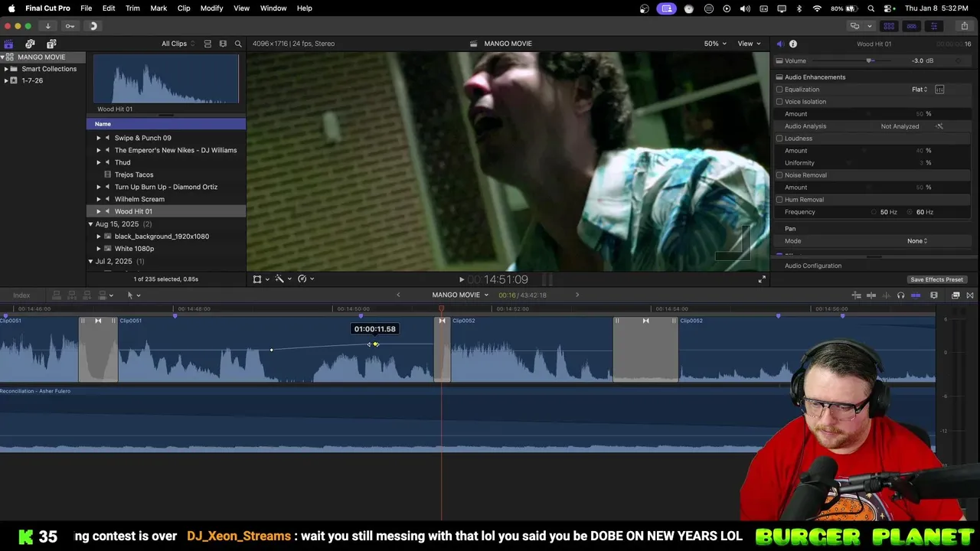The width and height of the screenshot is (980, 551).
Task: Click the equalizer graph button next to Flat
Action: [x=939, y=90]
